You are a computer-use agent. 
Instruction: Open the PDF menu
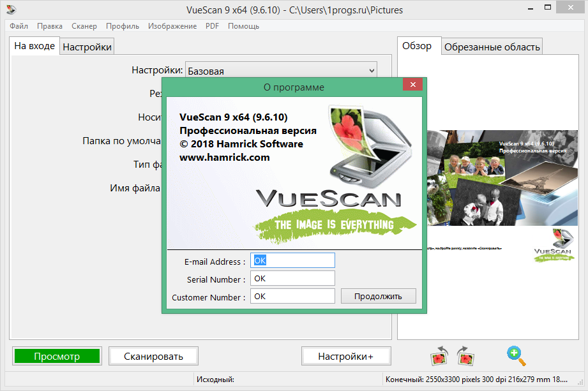211,26
